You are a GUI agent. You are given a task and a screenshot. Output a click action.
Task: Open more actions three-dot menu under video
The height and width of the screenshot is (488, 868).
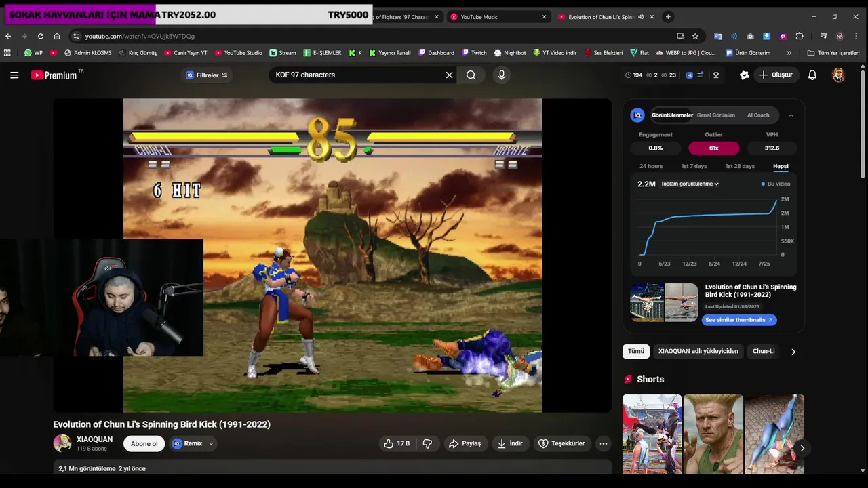(x=604, y=443)
